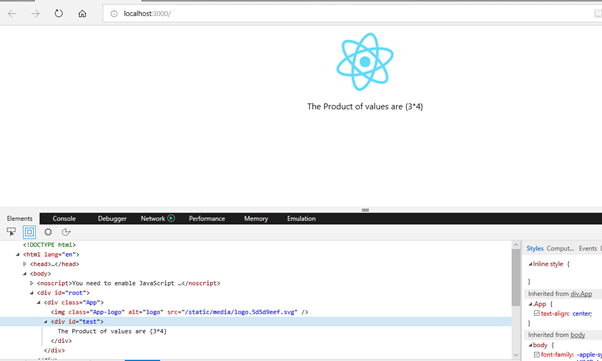602x361 pixels.
Task: Toggle the DOM element highlighting box icon
Action: point(30,232)
